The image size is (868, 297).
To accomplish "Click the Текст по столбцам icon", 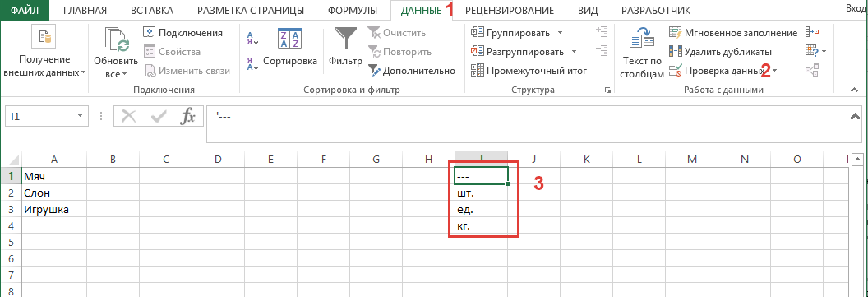I will point(642,39).
